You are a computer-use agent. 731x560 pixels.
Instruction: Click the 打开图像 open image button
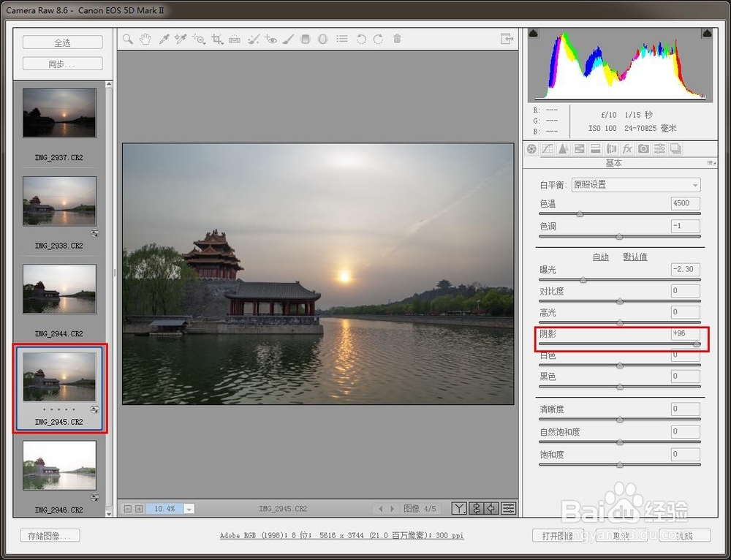[557, 536]
